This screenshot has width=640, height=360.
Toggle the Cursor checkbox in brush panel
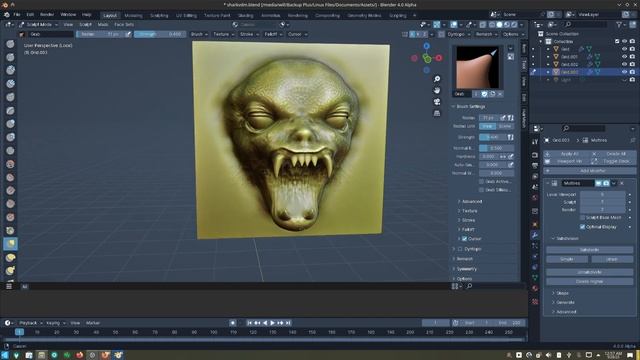pos(464,239)
